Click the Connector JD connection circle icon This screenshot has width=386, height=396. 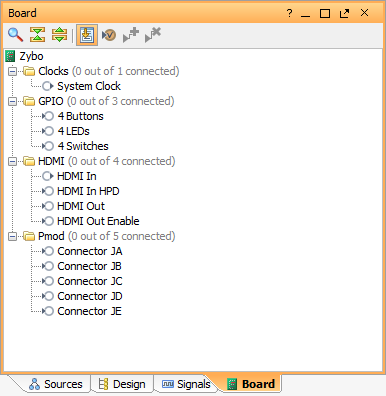(48, 296)
